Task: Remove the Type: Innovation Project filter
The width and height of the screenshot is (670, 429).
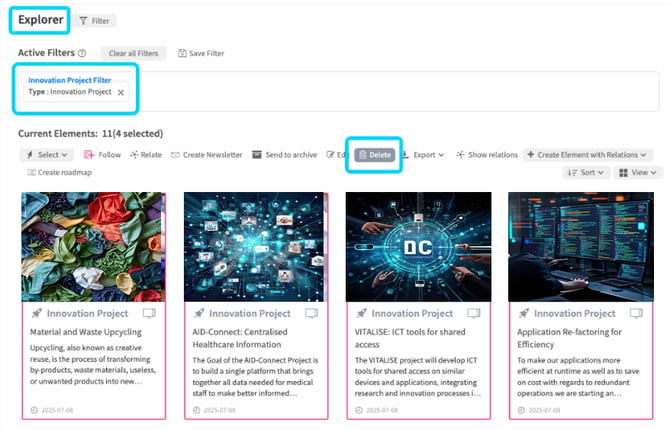Action: point(121,92)
